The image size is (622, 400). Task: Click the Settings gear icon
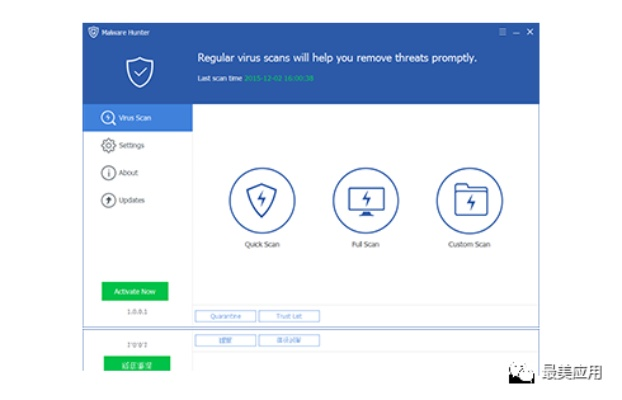[x=108, y=146]
